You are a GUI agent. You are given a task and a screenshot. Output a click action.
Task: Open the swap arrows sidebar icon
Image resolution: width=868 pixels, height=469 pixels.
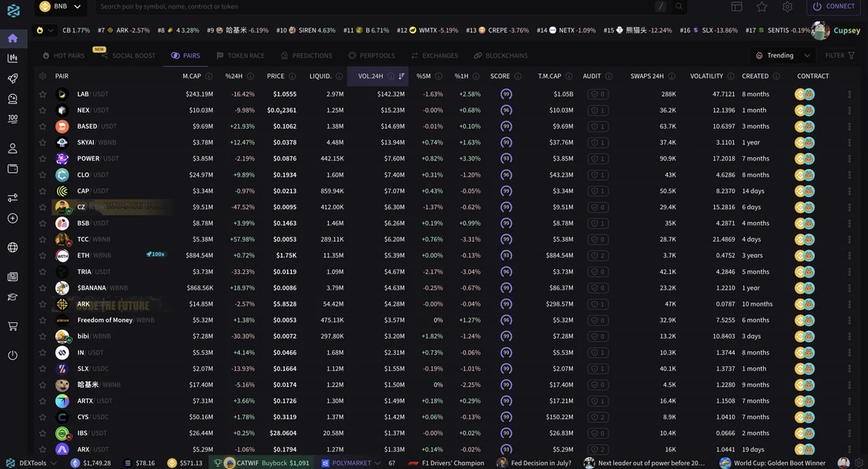pos(13,197)
